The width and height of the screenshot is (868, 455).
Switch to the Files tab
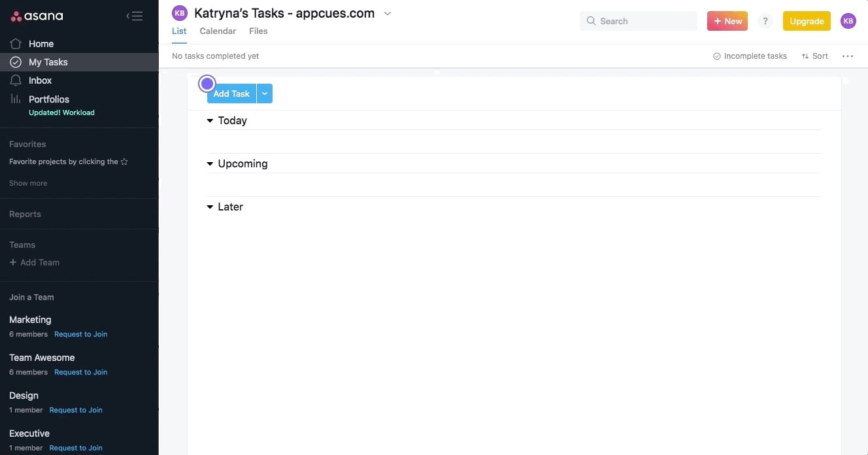coord(258,31)
